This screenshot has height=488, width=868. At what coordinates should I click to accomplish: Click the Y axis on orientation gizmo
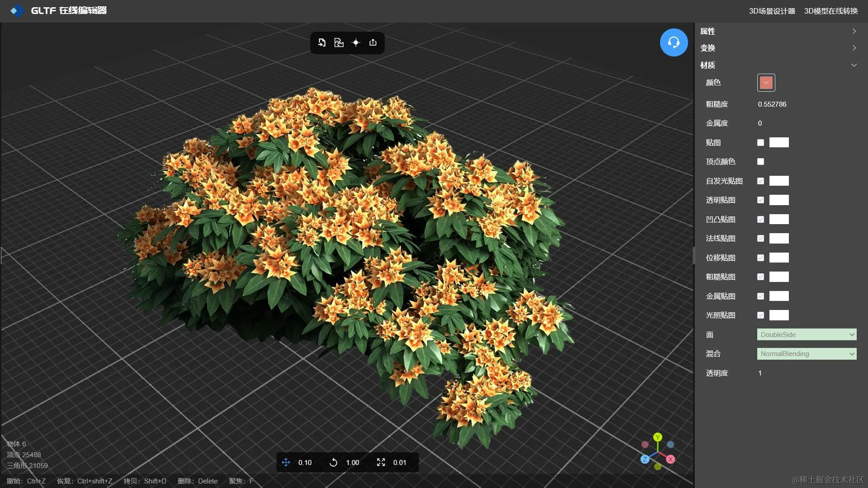[658, 437]
